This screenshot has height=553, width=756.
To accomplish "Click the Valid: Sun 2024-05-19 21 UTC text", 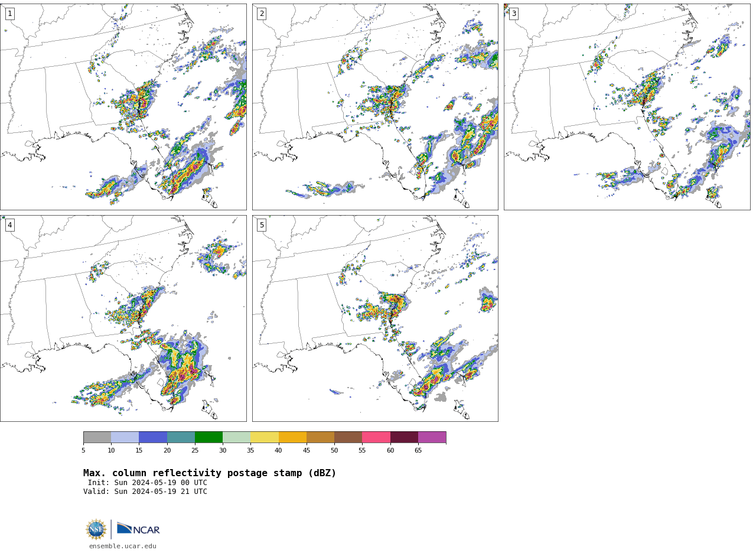I will (x=145, y=492).
